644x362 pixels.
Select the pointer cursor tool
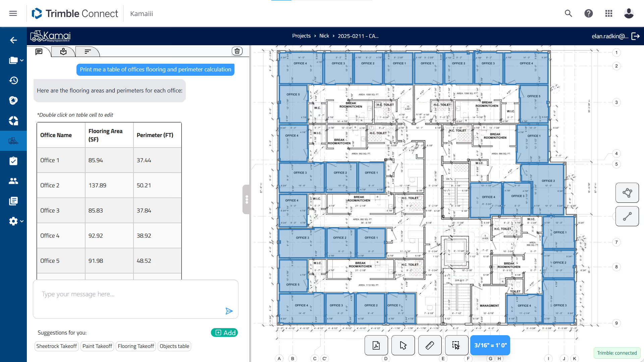[x=403, y=345]
